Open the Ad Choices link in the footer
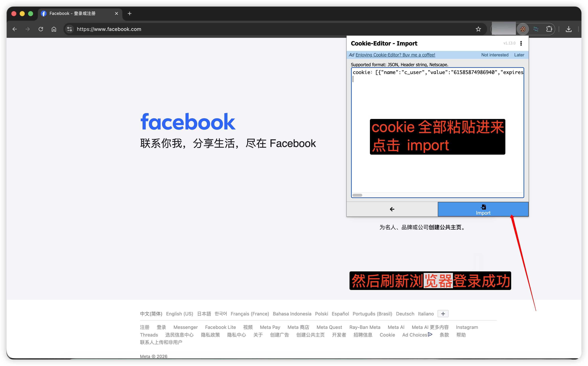The width and height of the screenshot is (588, 366). [x=415, y=335]
